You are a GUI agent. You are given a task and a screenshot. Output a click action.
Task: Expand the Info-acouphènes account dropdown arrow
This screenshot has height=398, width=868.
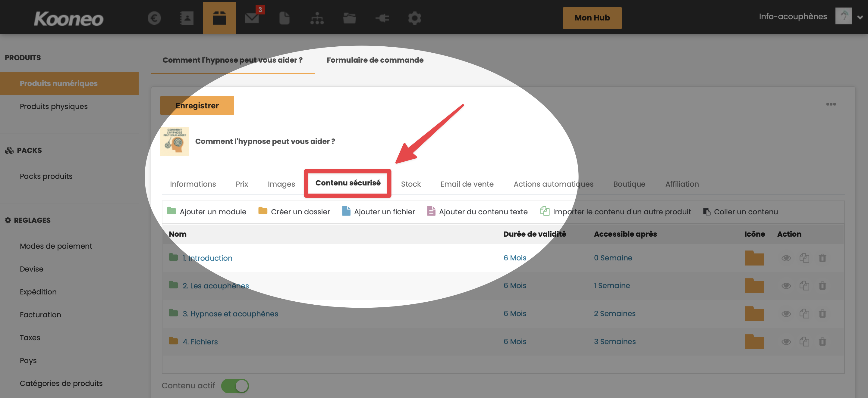860,17
